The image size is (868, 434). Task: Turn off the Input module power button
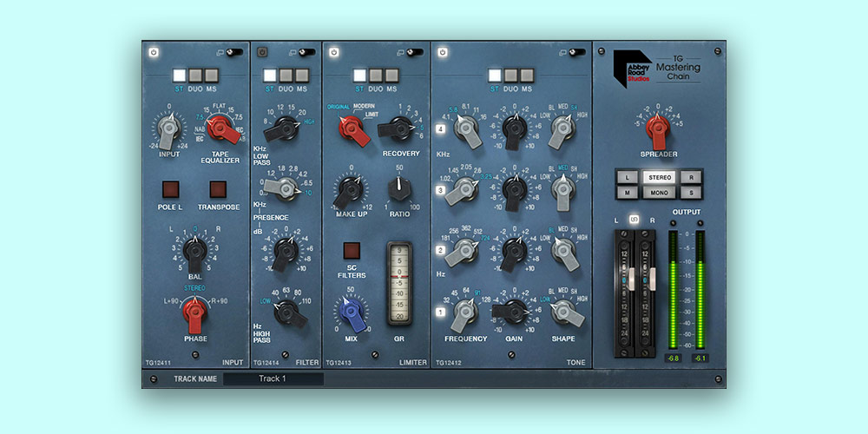154,53
